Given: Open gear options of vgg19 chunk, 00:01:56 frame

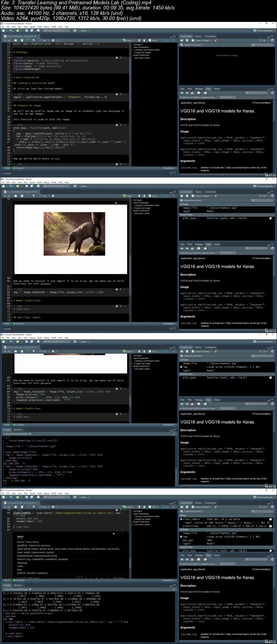Looking at the screenshot, I should coord(117,94).
